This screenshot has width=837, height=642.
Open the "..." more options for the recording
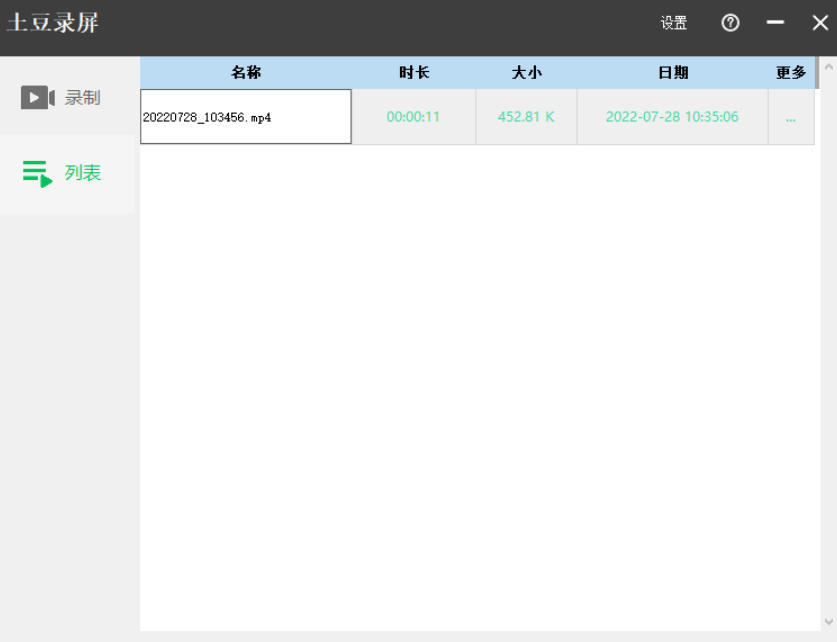pyautogui.click(x=791, y=117)
